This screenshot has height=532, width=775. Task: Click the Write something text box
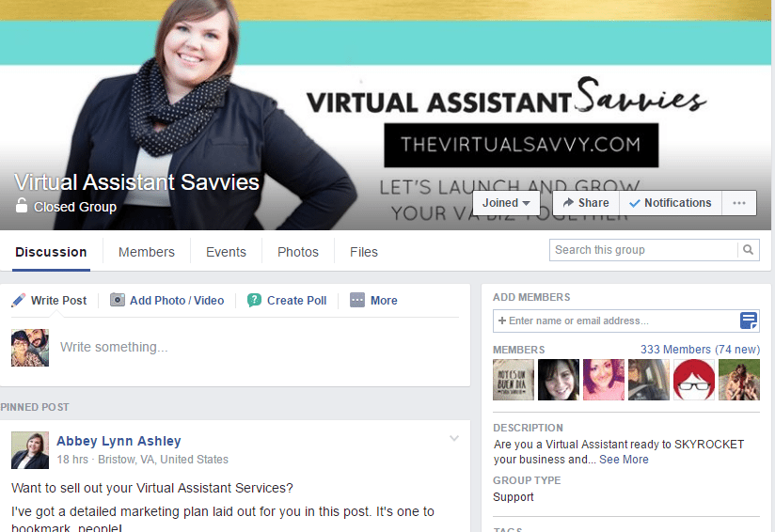[257, 347]
